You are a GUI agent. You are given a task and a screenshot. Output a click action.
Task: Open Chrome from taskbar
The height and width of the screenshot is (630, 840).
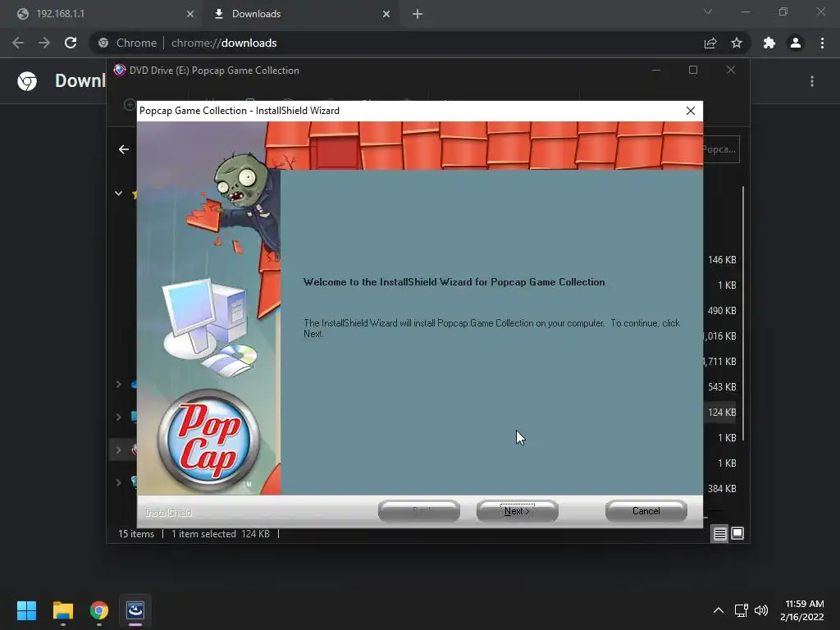tap(99, 610)
